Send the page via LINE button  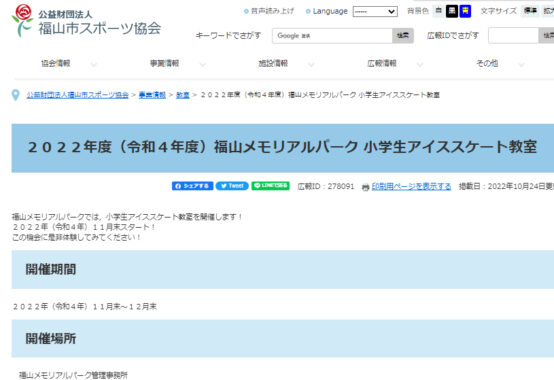click(271, 186)
